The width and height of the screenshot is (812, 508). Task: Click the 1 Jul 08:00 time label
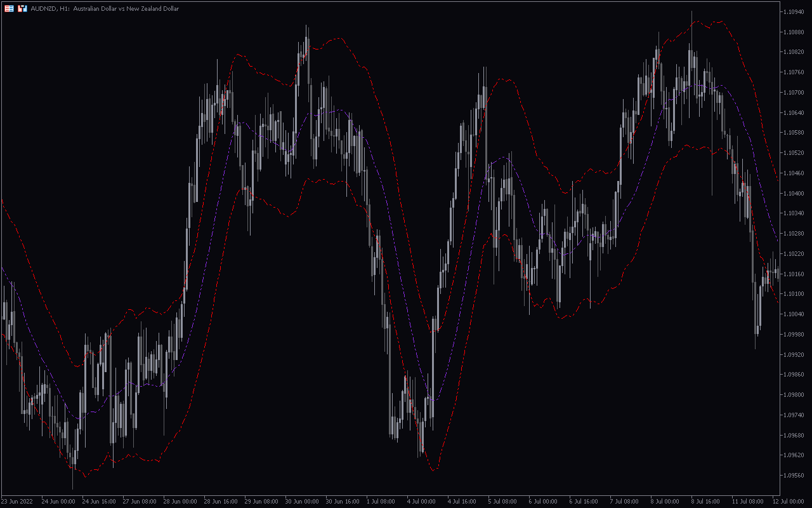point(381,502)
